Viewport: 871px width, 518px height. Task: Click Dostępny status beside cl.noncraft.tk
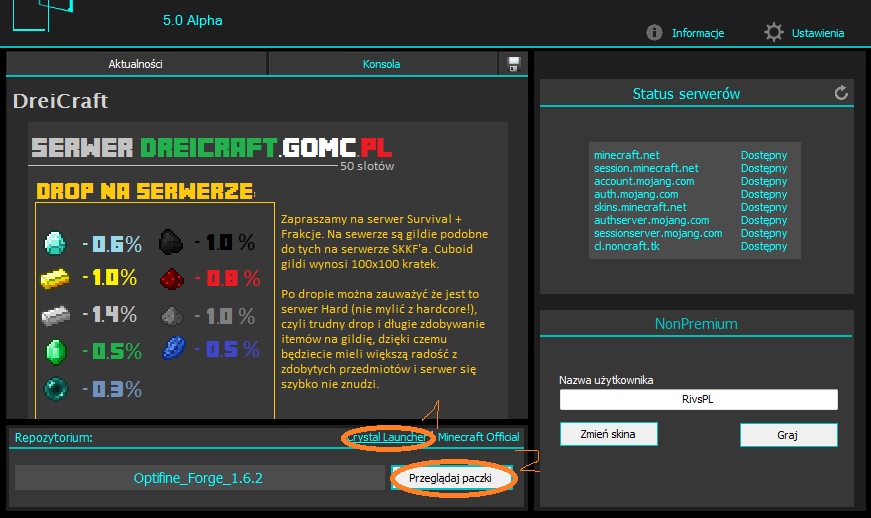coord(764,247)
